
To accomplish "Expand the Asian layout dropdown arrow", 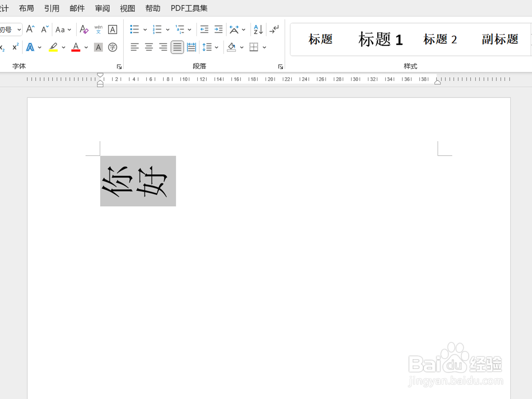I will pos(244,30).
